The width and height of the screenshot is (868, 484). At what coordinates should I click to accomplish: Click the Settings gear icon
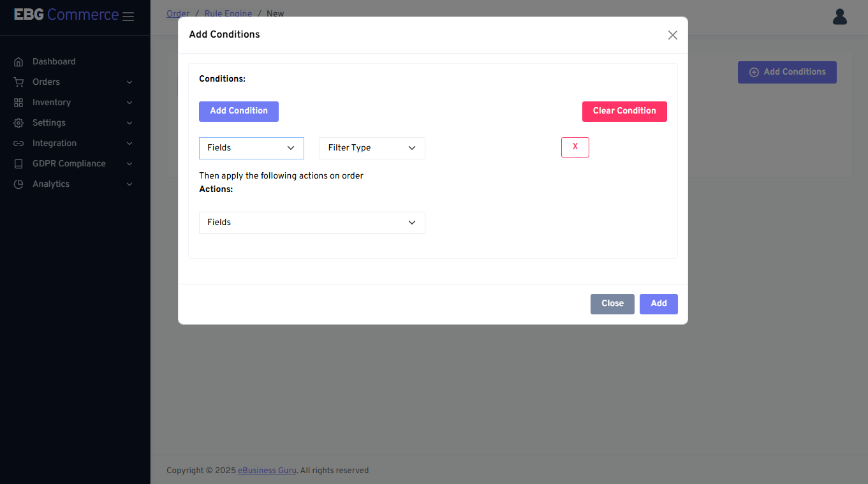pos(18,123)
